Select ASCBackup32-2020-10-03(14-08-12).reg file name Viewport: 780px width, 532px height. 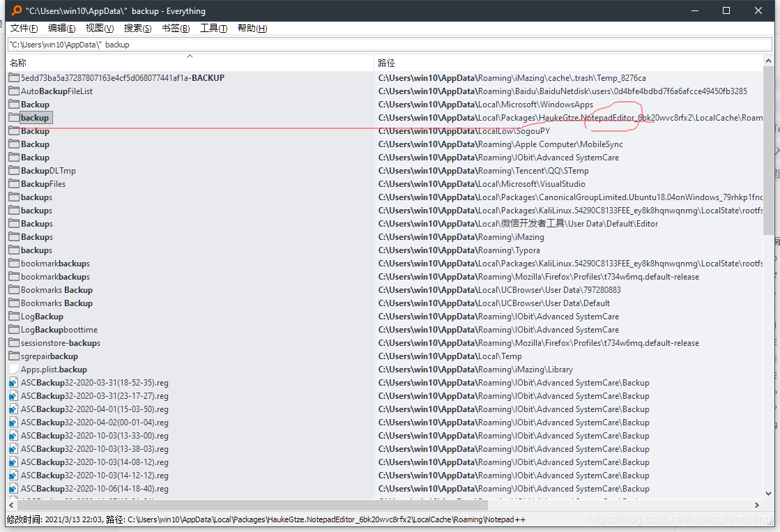pyautogui.click(x=95, y=462)
